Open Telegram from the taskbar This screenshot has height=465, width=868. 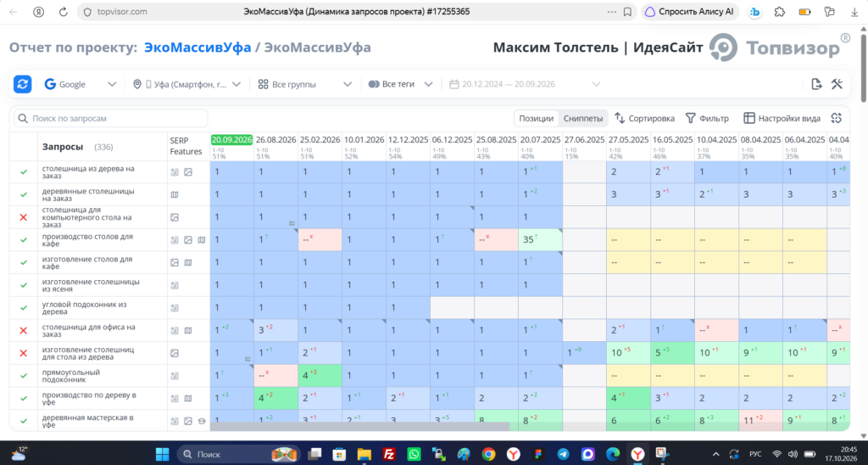pyautogui.click(x=563, y=454)
